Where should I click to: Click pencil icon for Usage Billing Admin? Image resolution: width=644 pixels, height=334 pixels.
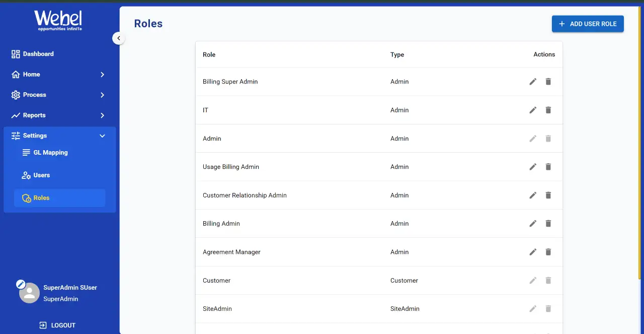533,167
